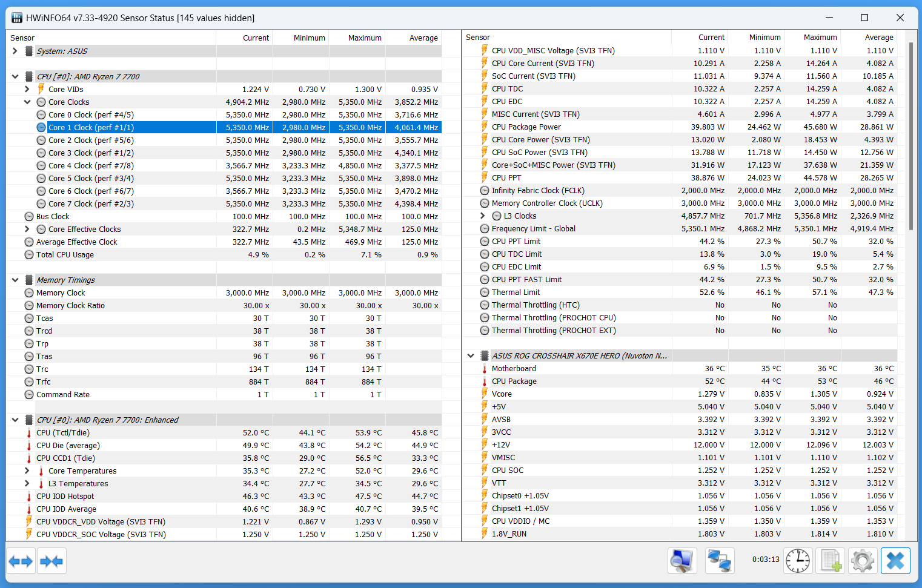Click bolt icon beside Vcore
The height and width of the screenshot is (588, 922).
coord(485,394)
